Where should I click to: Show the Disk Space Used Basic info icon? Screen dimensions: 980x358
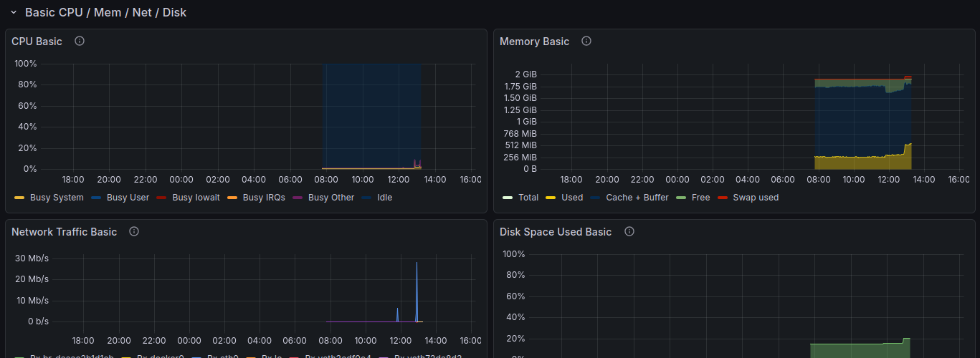629,231
